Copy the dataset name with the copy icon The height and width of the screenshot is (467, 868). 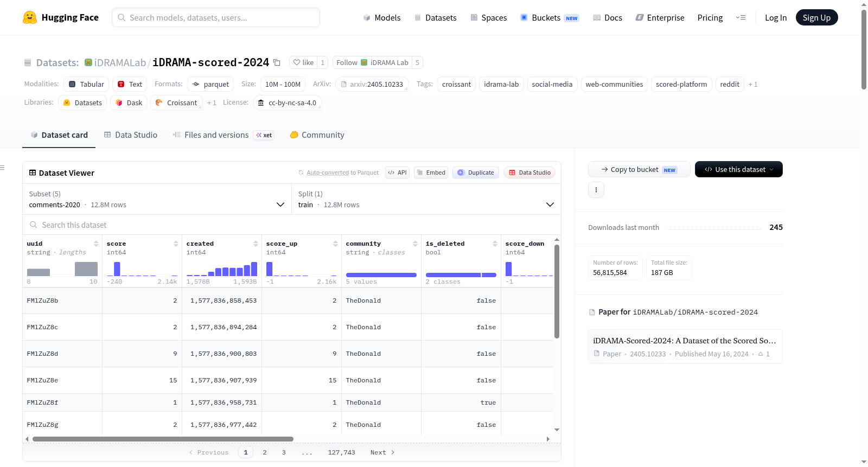tap(277, 62)
